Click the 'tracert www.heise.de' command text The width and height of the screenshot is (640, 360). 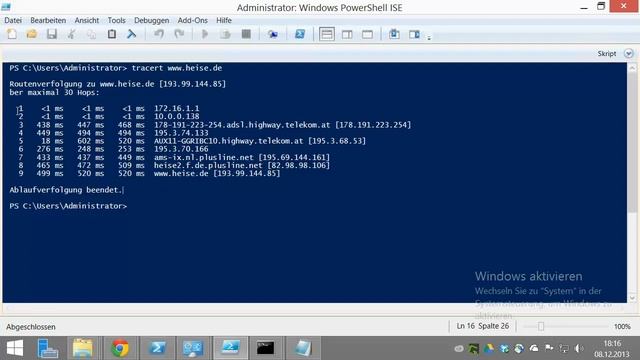pyautogui.click(x=177, y=68)
